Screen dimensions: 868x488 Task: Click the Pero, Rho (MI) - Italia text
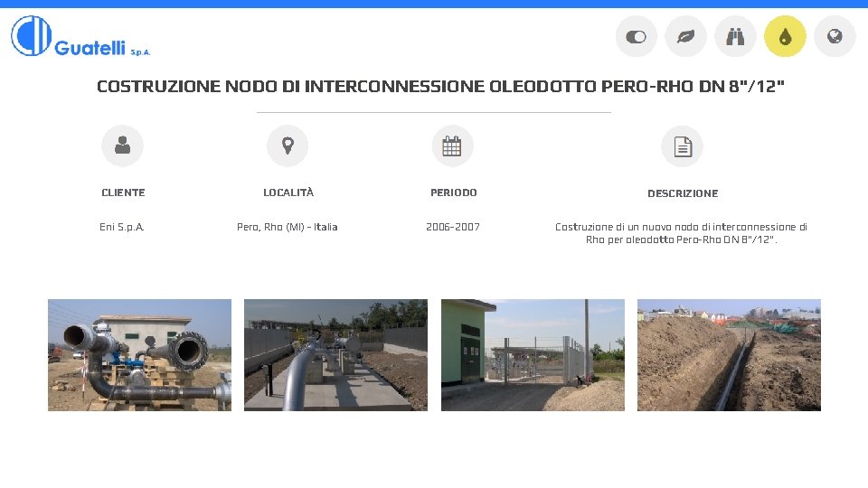tap(288, 227)
